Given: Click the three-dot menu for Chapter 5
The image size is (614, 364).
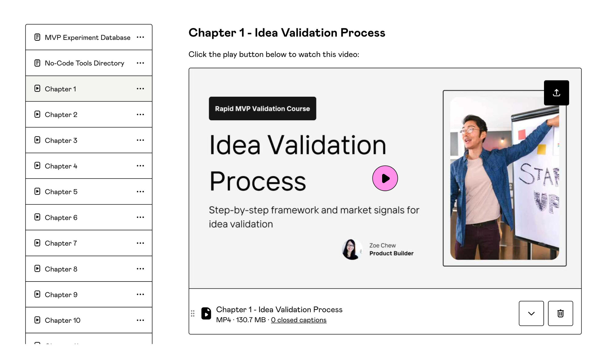Looking at the screenshot, I should click(140, 192).
